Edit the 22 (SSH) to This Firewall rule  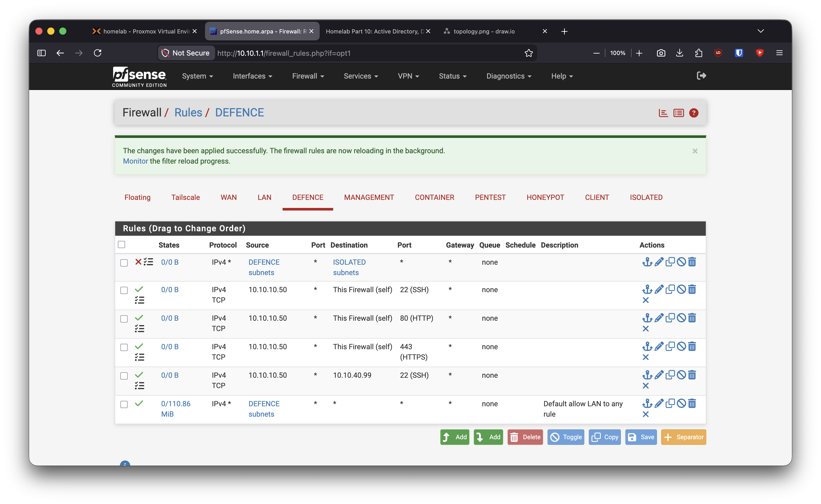[x=659, y=289]
